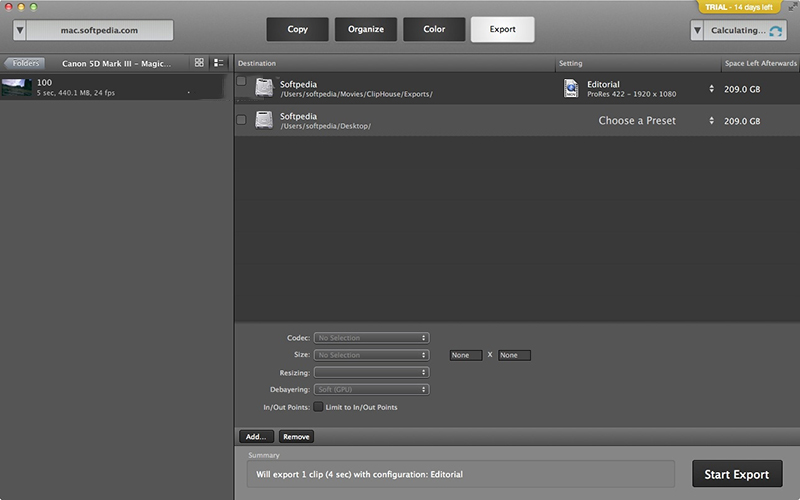800x500 pixels.
Task: Check Limit to In/Out Points
Action: click(318, 407)
